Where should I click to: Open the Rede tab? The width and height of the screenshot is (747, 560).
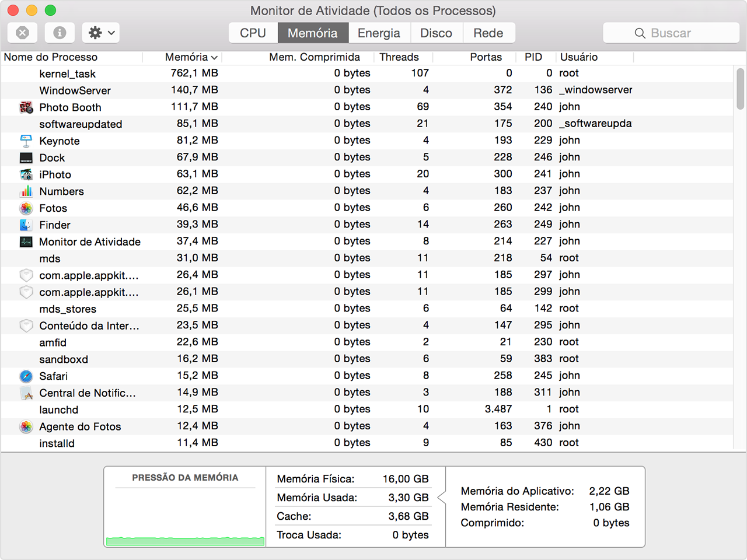click(488, 33)
